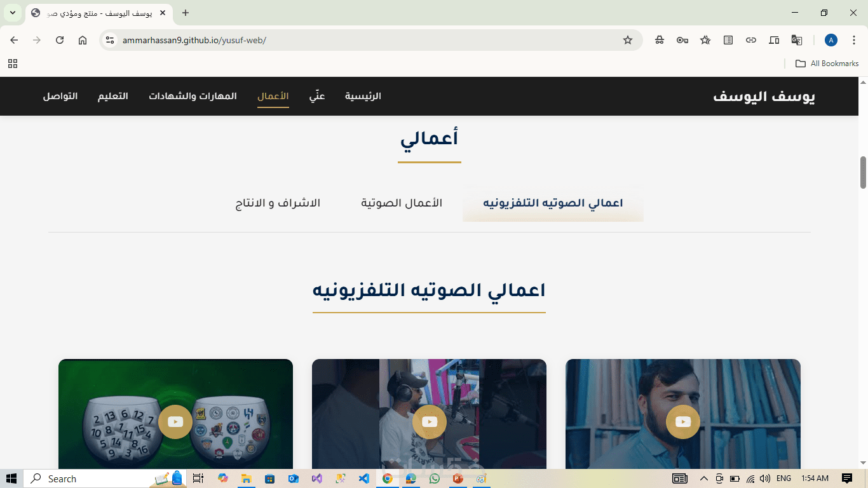Reload the current page
The image size is (868, 488).
click(x=60, y=40)
